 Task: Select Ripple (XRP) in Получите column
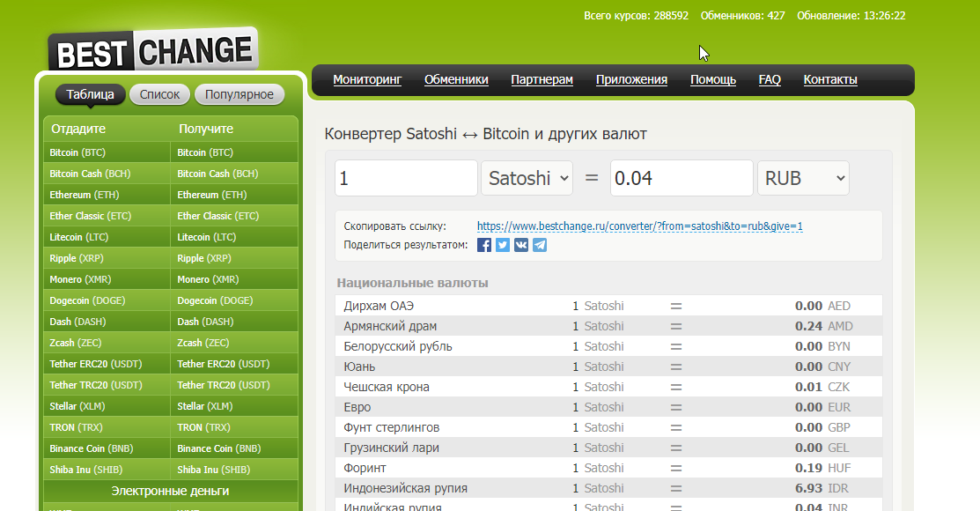234,258
